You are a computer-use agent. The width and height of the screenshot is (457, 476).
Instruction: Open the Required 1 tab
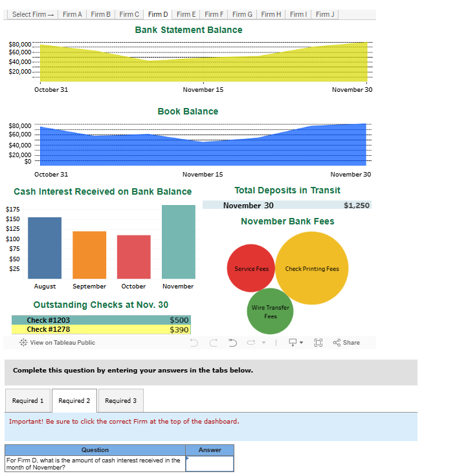tap(28, 401)
